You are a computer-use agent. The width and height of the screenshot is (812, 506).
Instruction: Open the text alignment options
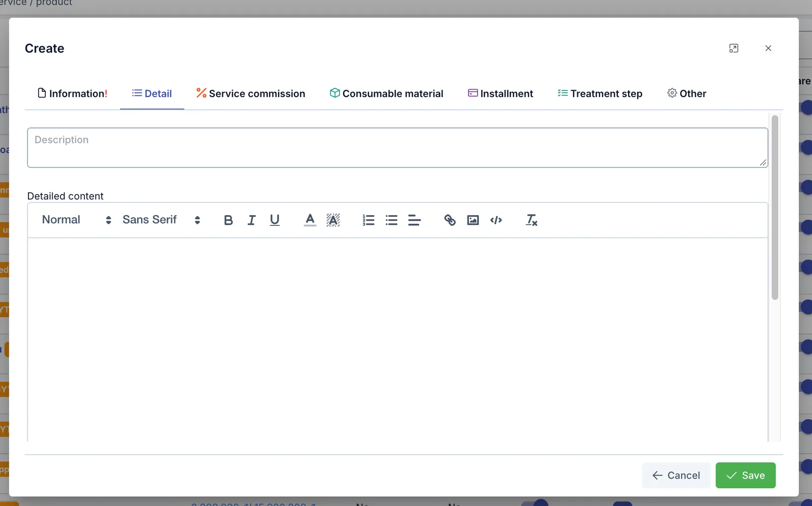pos(414,220)
